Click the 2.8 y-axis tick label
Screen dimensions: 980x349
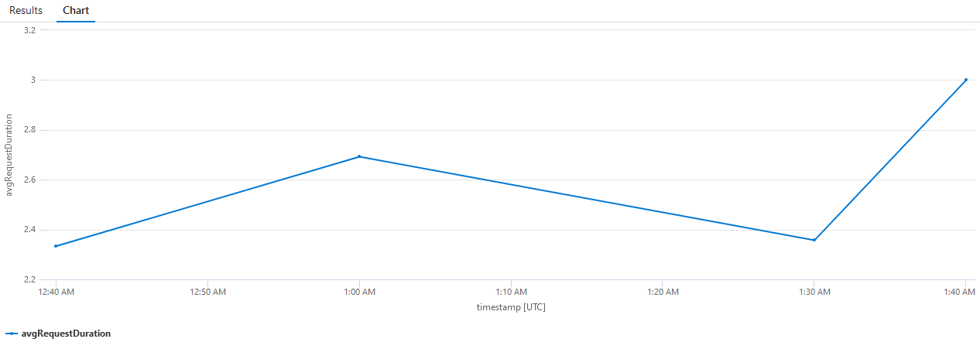tap(30, 130)
